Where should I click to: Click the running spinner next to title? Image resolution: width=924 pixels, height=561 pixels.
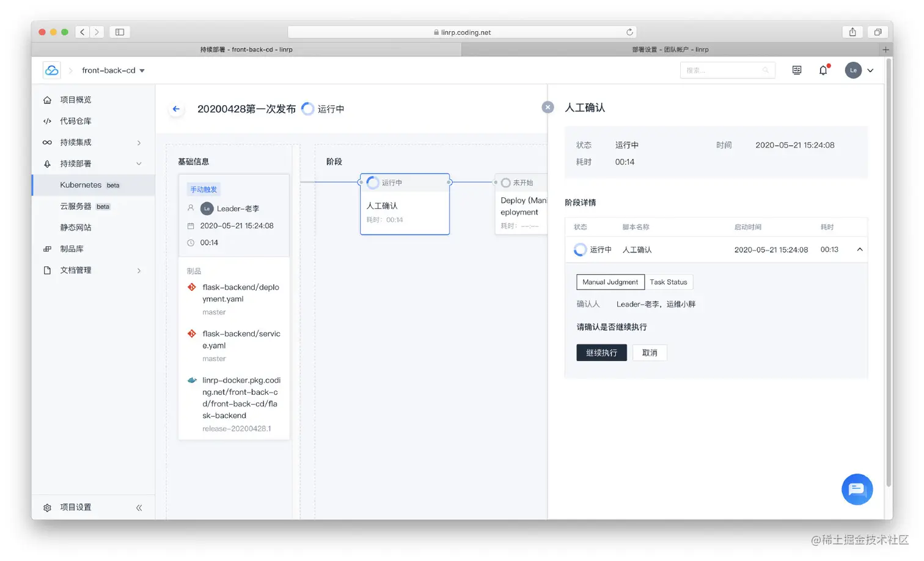coord(308,109)
